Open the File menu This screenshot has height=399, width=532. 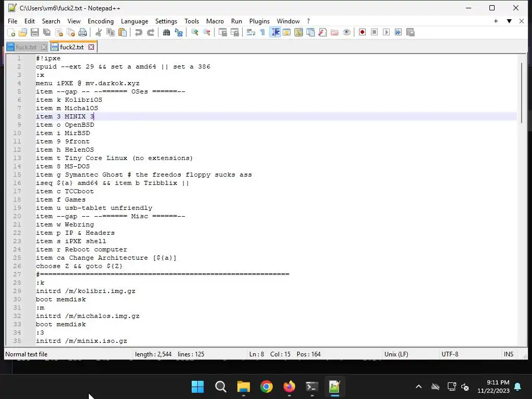point(12,21)
